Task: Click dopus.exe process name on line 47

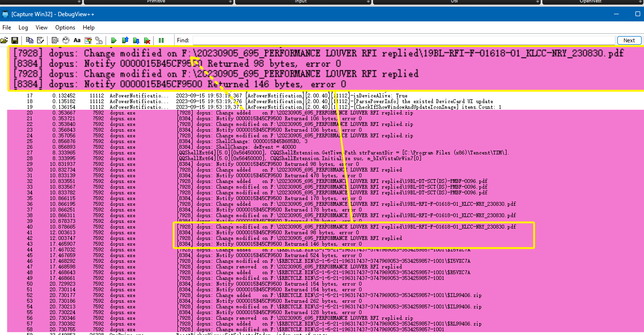Action: [123, 267]
